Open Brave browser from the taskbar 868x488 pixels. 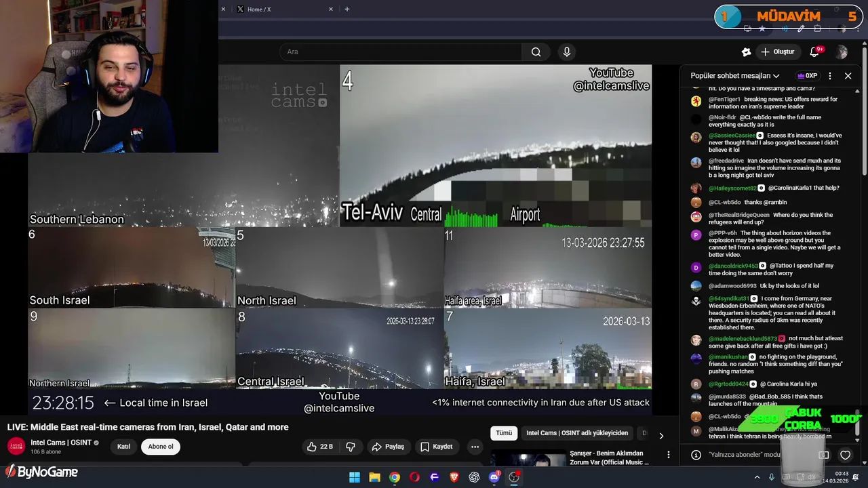(x=454, y=477)
